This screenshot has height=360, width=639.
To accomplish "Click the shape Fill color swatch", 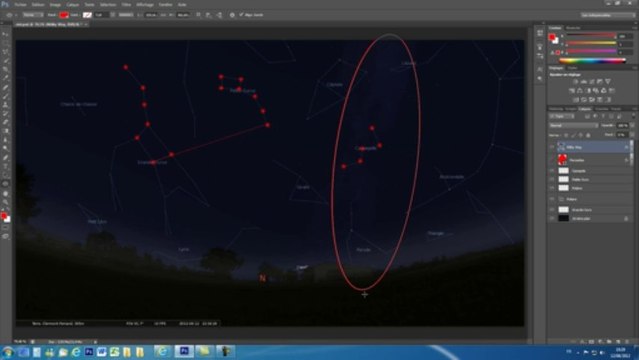I will coord(64,15).
